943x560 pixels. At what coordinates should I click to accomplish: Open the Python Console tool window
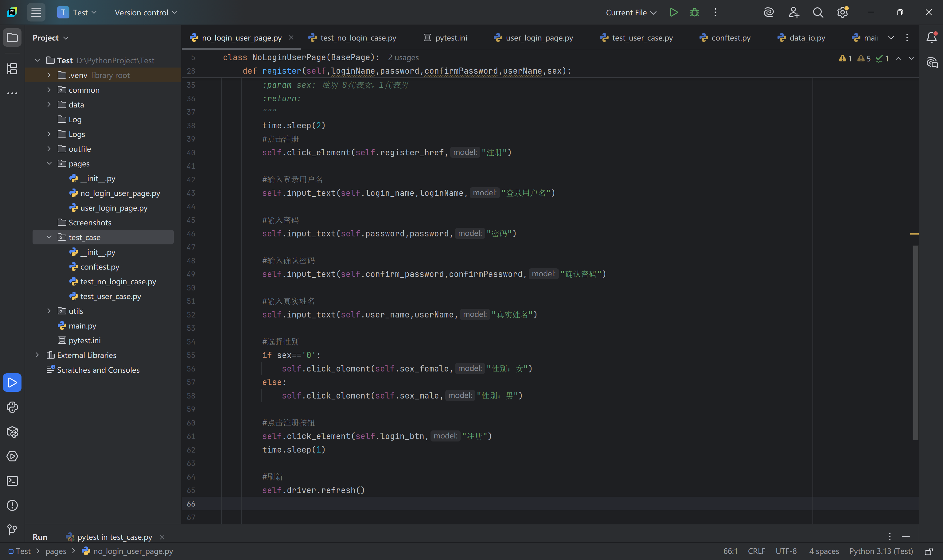tap(12, 407)
